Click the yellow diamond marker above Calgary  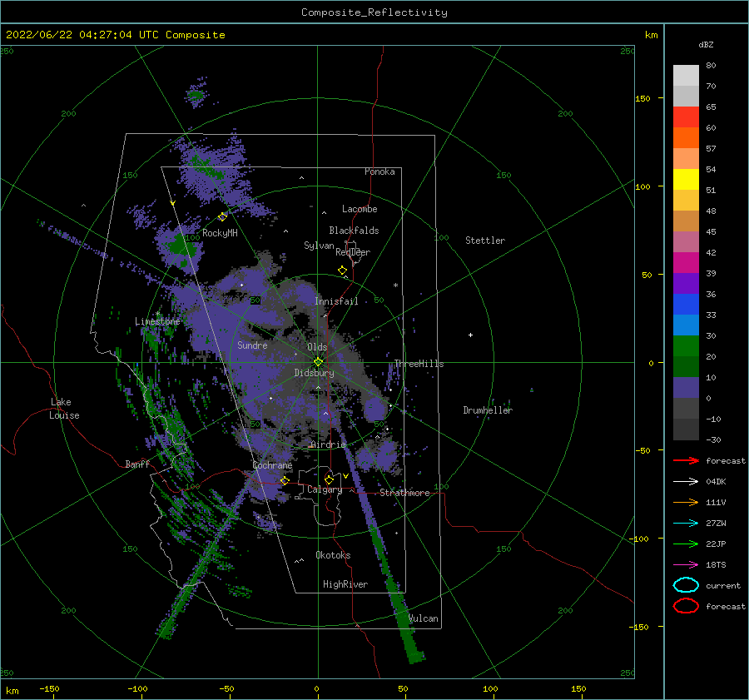329,479
